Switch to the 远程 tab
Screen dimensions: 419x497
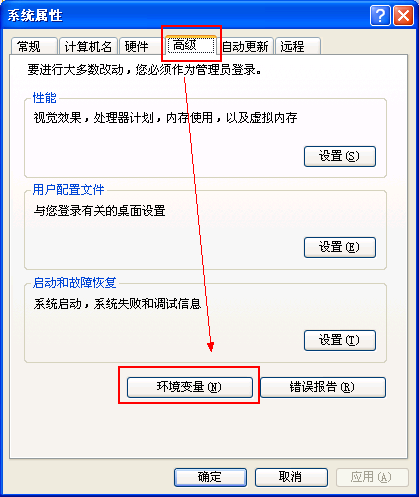point(298,46)
